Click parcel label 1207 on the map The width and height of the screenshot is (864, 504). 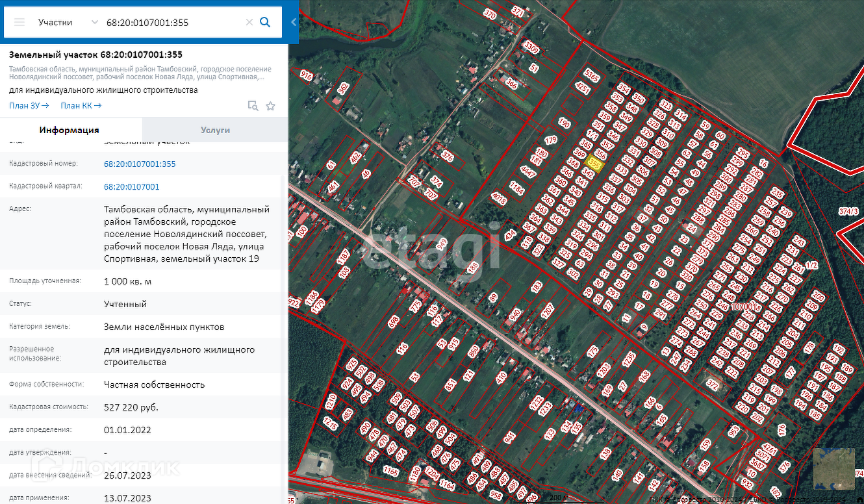(x=546, y=310)
